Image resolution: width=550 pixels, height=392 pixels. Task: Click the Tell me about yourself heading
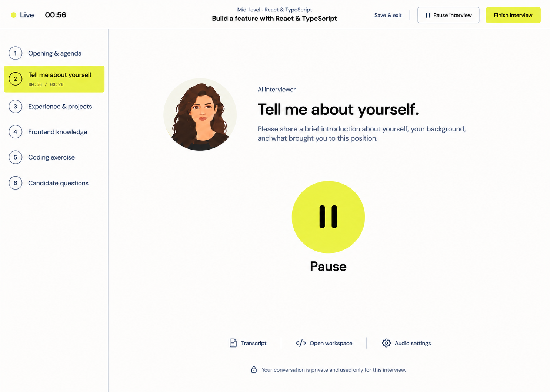[338, 110]
